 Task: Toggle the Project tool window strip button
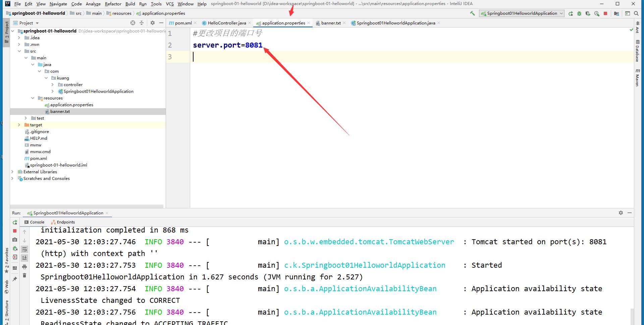coord(6,32)
